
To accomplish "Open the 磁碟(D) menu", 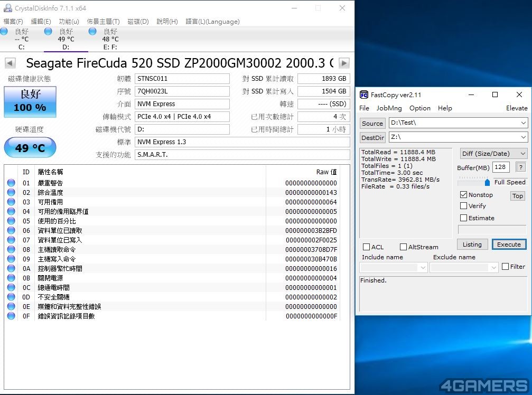I will tap(138, 21).
